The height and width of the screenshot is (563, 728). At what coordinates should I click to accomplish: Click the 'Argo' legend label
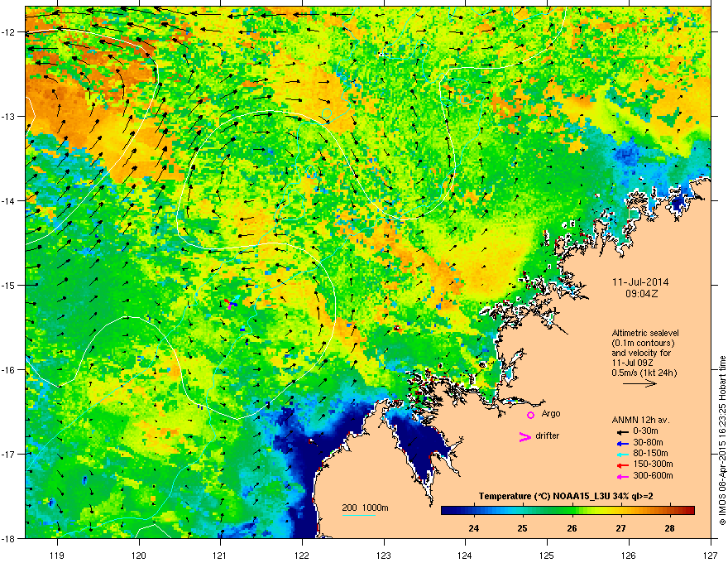[551, 413]
